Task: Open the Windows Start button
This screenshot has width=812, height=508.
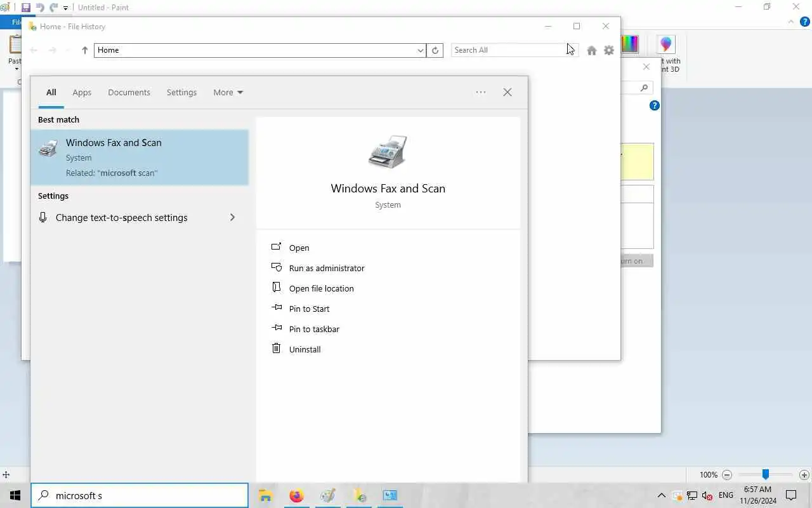Action: point(15,495)
